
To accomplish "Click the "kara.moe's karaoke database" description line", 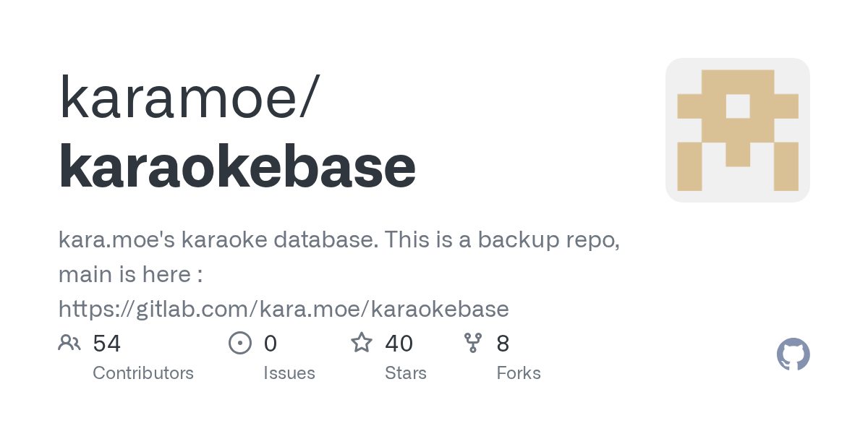I will click(x=217, y=240).
